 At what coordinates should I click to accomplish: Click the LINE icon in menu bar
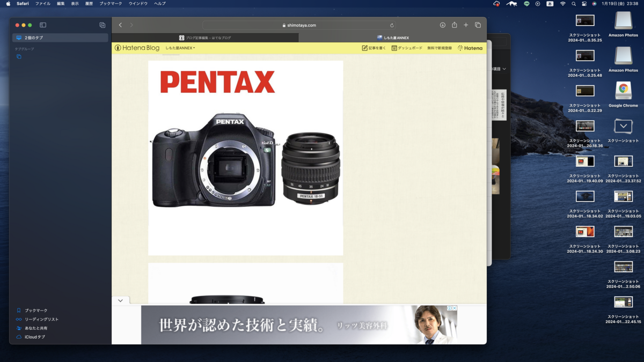(526, 4)
